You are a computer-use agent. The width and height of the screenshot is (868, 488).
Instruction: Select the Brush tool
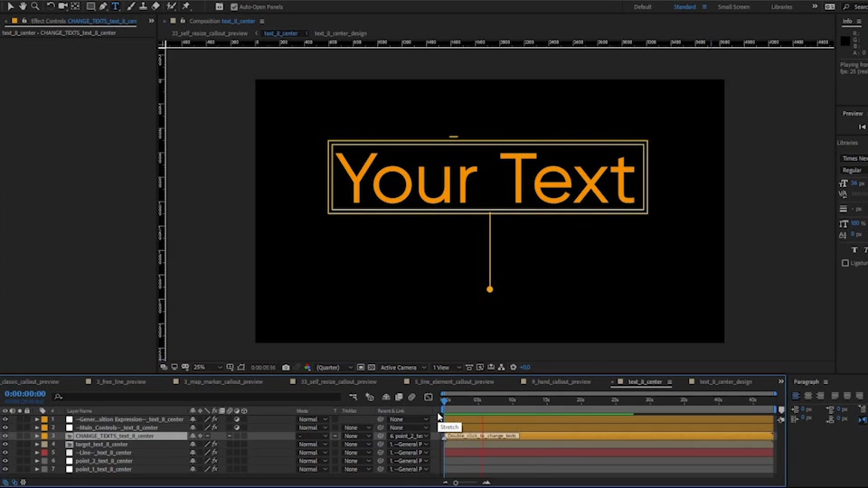point(130,6)
